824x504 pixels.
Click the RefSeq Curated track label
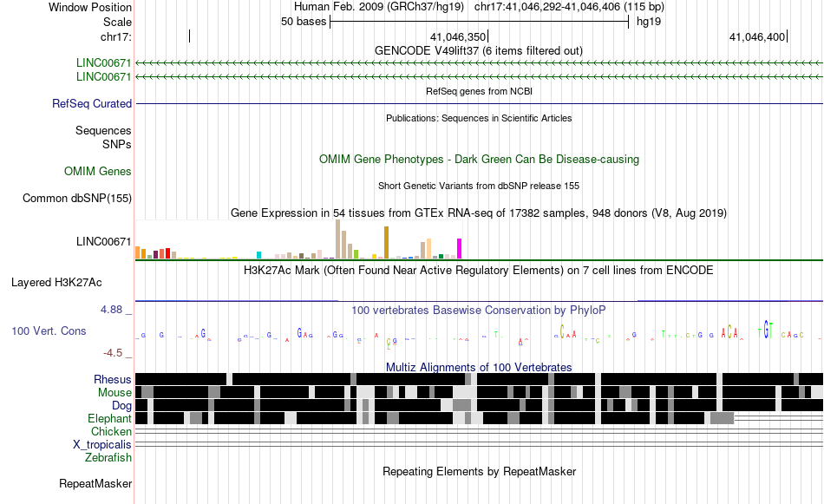pyautogui.click(x=91, y=103)
